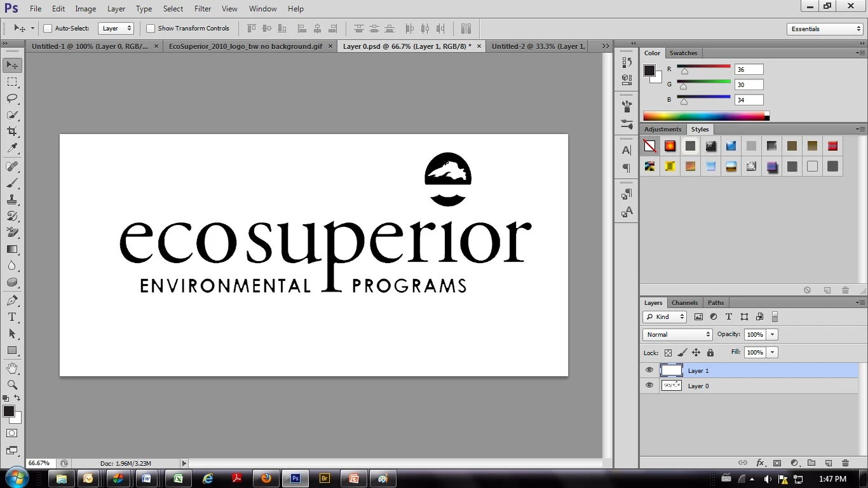
Task: Select the Path Selection tool
Action: tap(12, 334)
